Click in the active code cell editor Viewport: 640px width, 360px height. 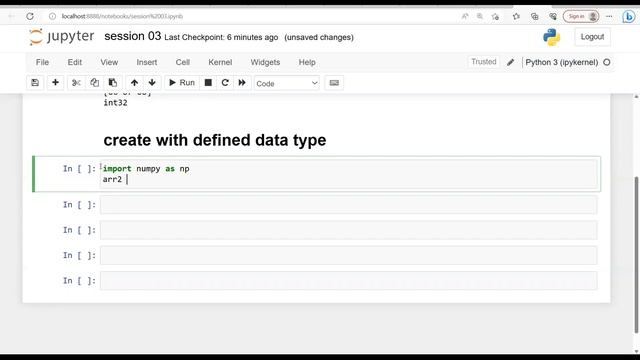pyautogui.click(x=349, y=174)
